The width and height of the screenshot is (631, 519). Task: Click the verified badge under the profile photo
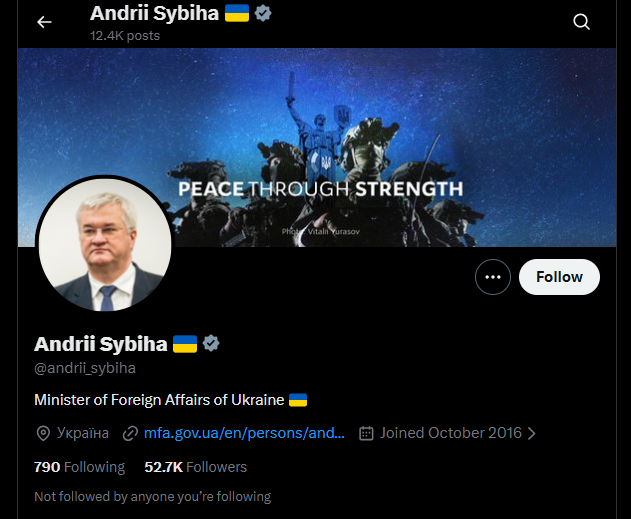(x=211, y=344)
